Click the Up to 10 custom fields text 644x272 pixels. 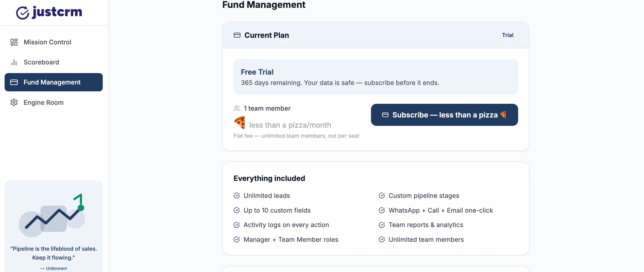(277, 210)
